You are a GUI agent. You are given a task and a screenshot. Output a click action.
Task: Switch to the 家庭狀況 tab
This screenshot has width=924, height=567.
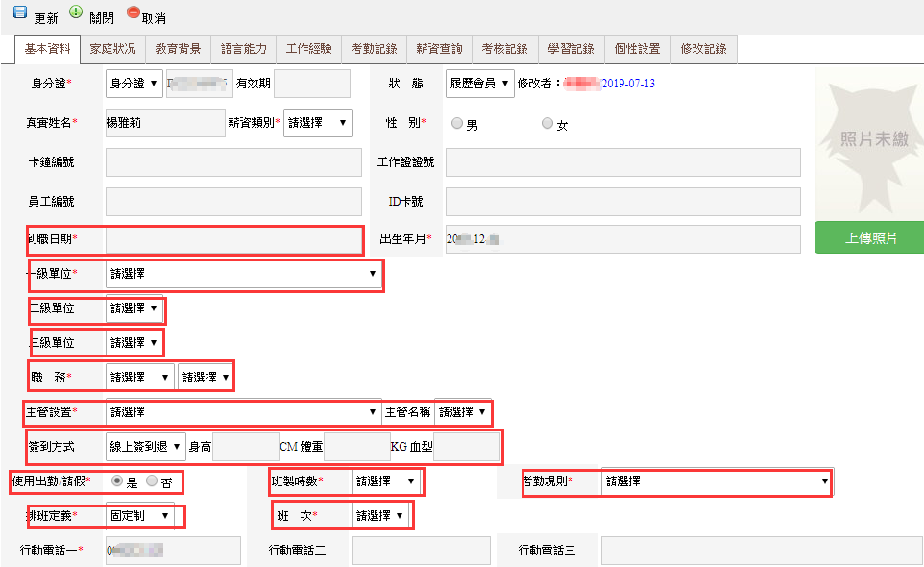coord(112,48)
